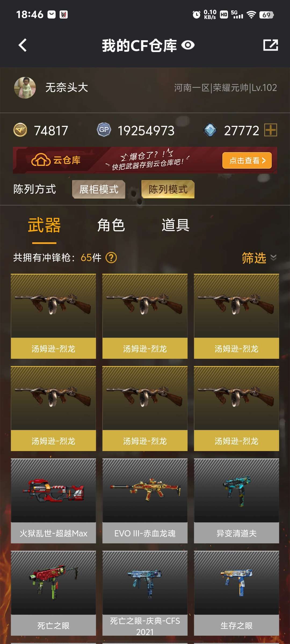Tap the user avatar of 无奈头大
The height and width of the screenshot is (644, 290).
[25, 88]
